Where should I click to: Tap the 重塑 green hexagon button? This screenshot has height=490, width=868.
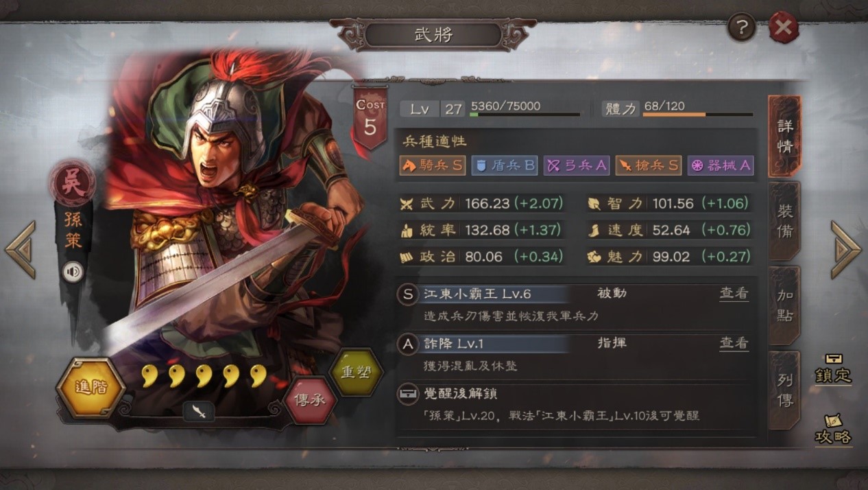point(356,372)
